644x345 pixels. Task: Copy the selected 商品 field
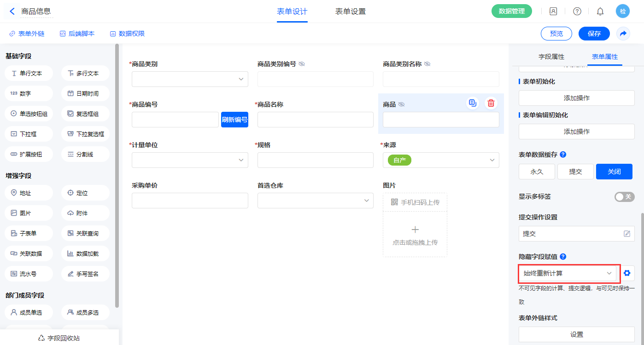[472, 103]
